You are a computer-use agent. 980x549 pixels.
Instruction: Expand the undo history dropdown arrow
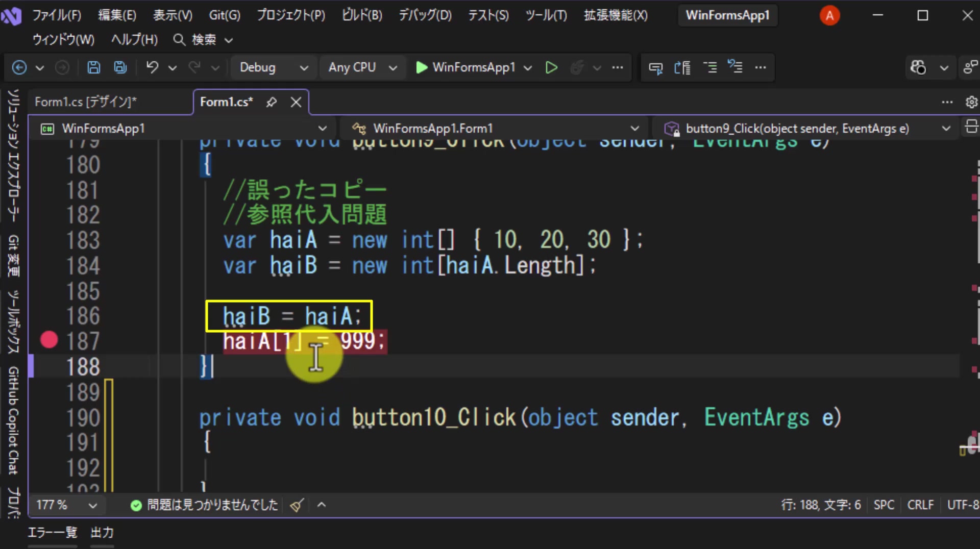coord(173,67)
